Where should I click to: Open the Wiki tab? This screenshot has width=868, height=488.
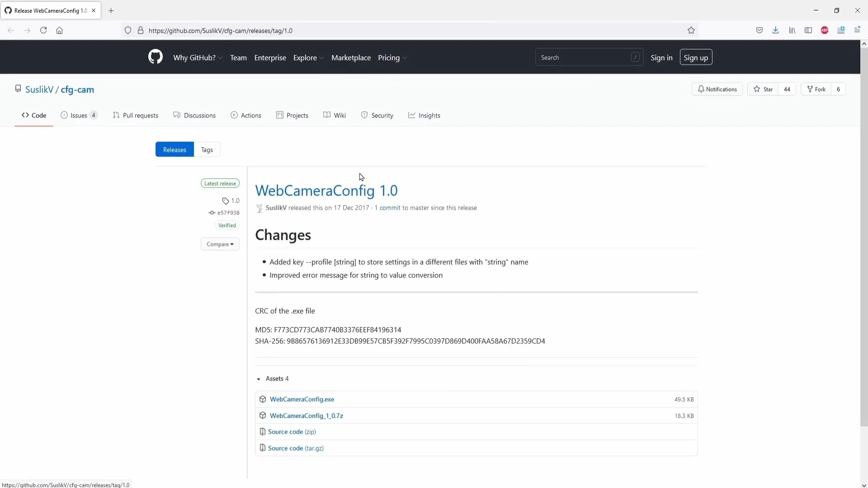pos(335,115)
